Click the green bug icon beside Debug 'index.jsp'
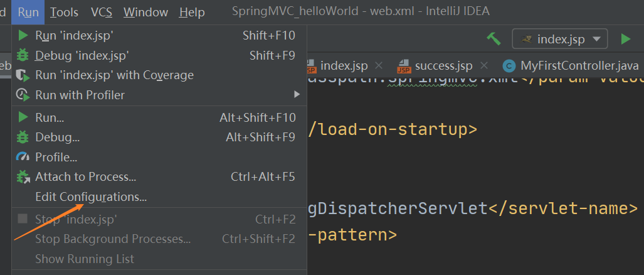Screen dimensions: 644x275 23,55
